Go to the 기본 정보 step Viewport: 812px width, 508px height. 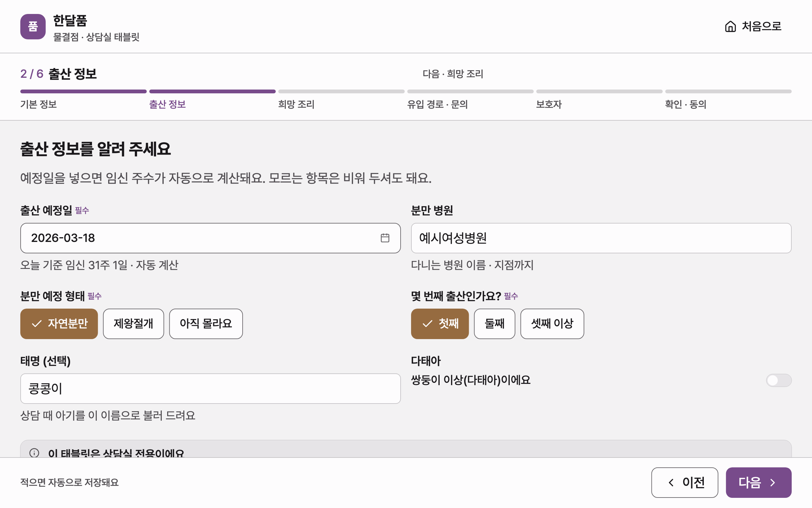pos(39,104)
